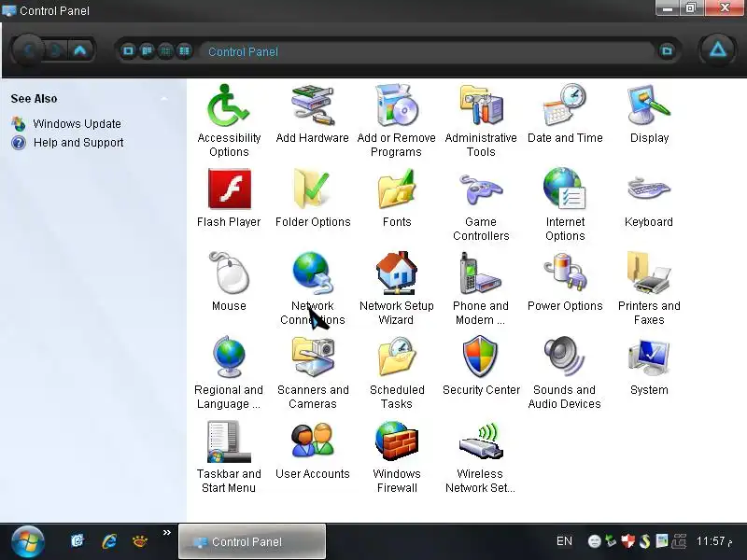Click the large triangle button in toolbar
The image size is (747, 560).
point(717,49)
